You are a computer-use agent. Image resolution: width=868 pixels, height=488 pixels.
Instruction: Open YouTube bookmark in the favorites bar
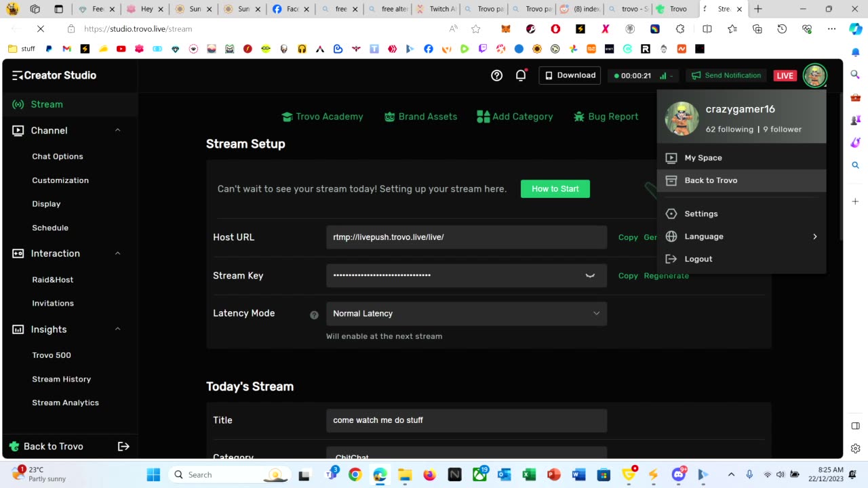[121, 49]
